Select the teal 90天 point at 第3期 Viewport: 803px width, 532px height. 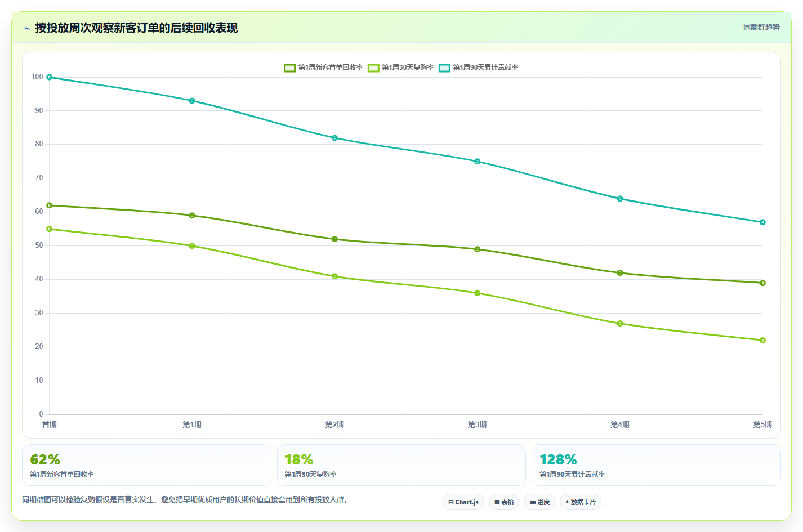point(478,162)
